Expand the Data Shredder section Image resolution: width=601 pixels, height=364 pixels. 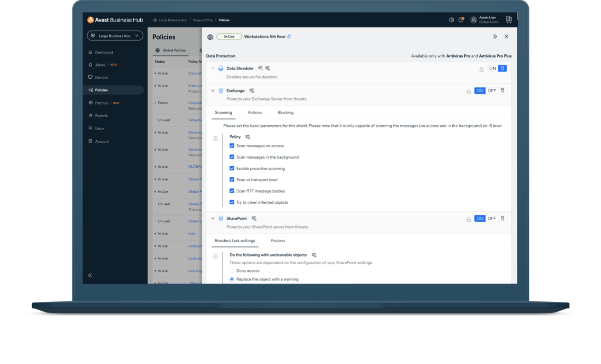(x=212, y=68)
